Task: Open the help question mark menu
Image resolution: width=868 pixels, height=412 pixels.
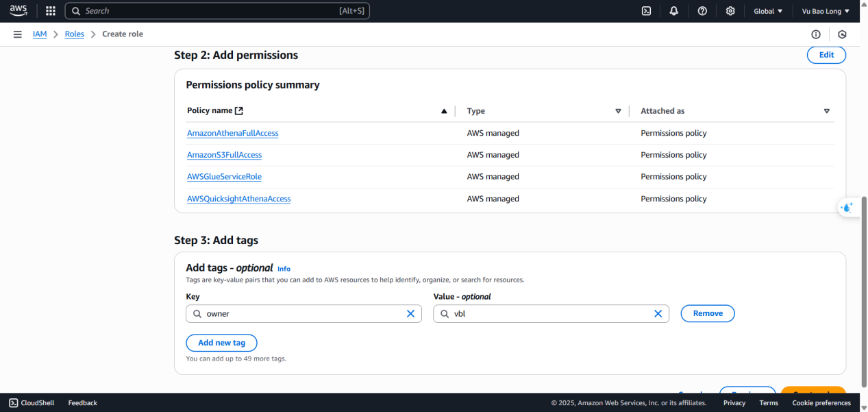Action: point(702,11)
